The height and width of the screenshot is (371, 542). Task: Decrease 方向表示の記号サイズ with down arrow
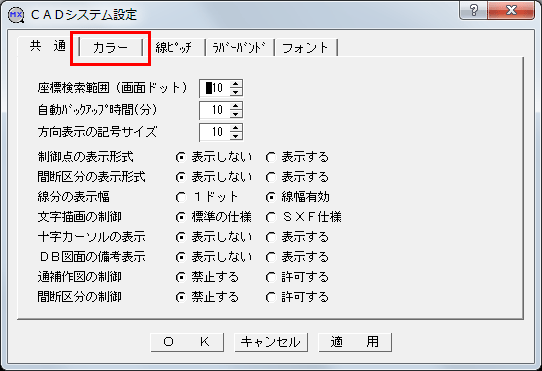[x=236, y=137]
